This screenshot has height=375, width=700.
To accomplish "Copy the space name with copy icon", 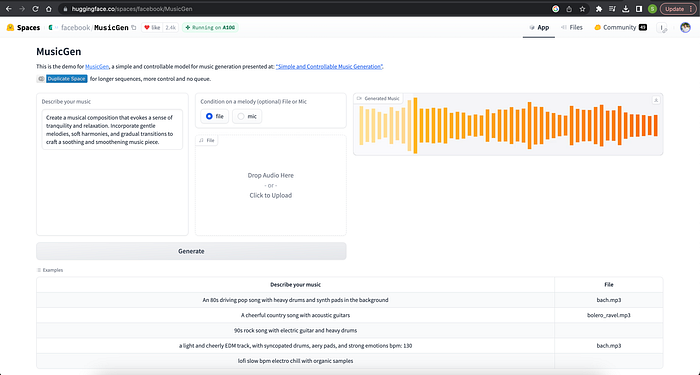I will point(133,28).
